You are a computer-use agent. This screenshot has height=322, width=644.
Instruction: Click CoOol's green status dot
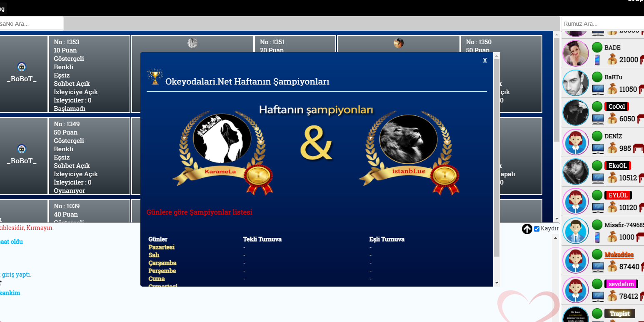coord(597,107)
